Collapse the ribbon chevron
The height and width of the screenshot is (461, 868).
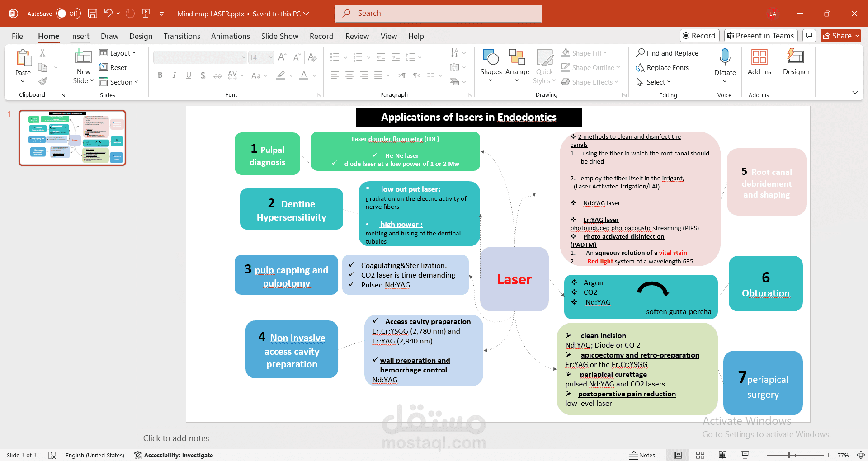pos(855,93)
